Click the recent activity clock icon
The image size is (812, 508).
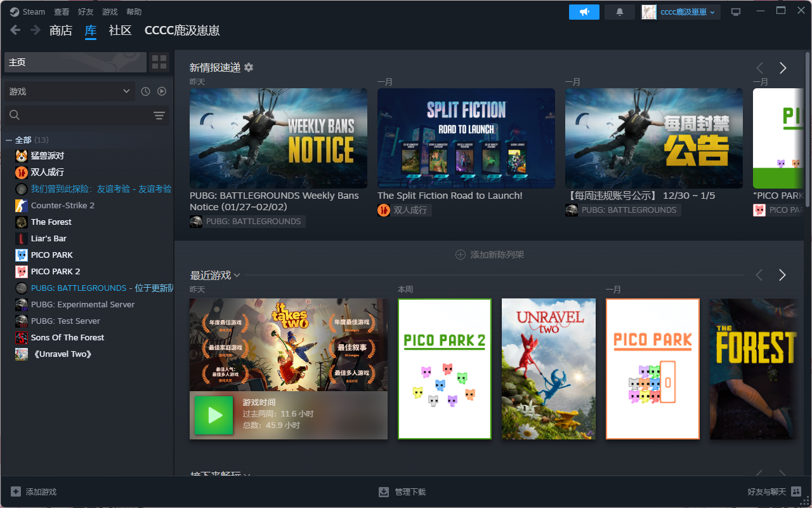point(145,91)
